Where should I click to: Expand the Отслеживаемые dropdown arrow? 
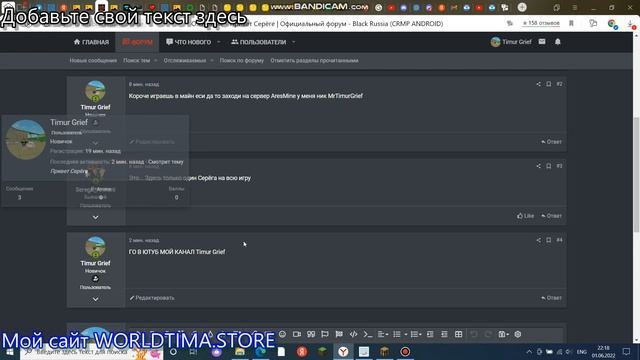tap(211, 60)
